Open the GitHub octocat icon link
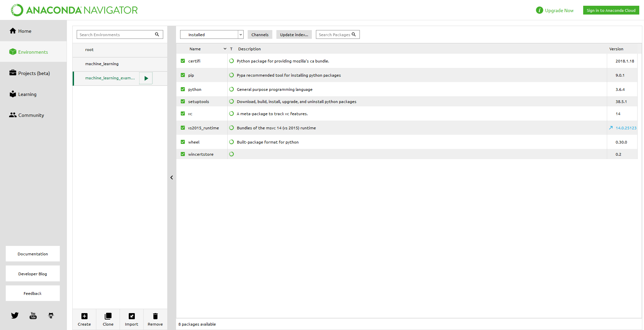The width and height of the screenshot is (644, 330). (x=51, y=315)
